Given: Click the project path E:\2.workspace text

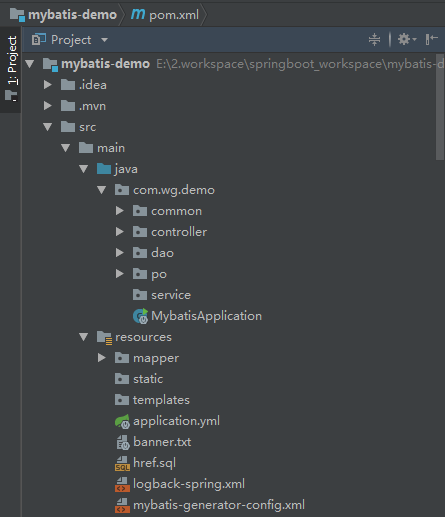Looking at the screenshot, I should click(300, 64).
